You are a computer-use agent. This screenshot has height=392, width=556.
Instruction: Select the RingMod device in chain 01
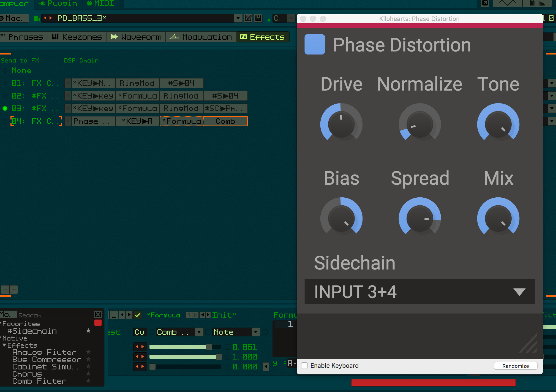coord(137,83)
